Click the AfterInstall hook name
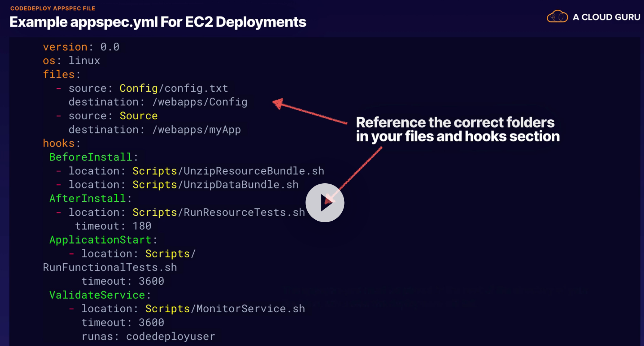The width and height of the screenshot is (644, 346). (87, 199)
